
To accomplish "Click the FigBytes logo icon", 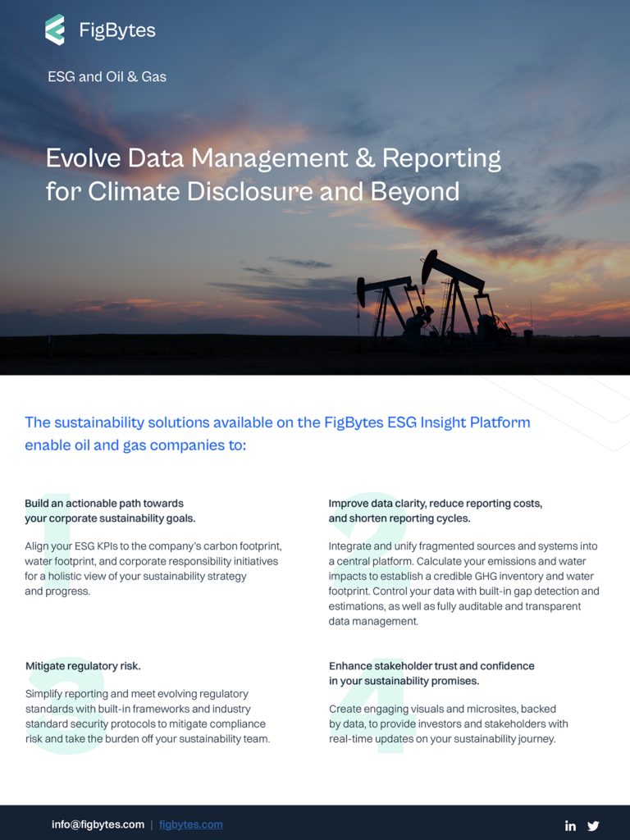I will pos(55,30).
